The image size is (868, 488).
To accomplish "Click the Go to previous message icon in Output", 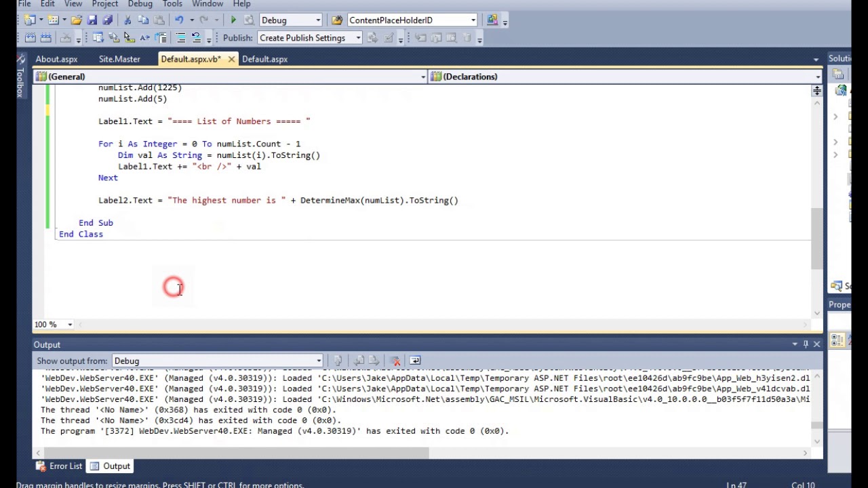I will [x=359, y=361].
